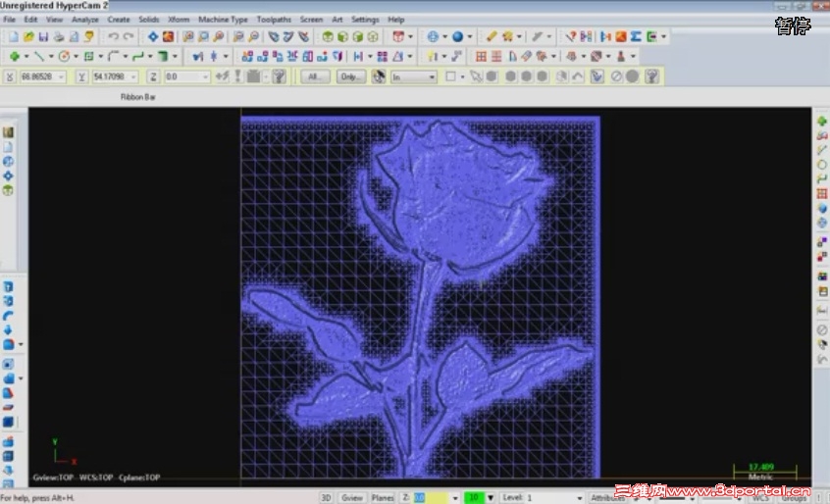
Task: Open the Solids menu
Action: (x=149, y=20)
